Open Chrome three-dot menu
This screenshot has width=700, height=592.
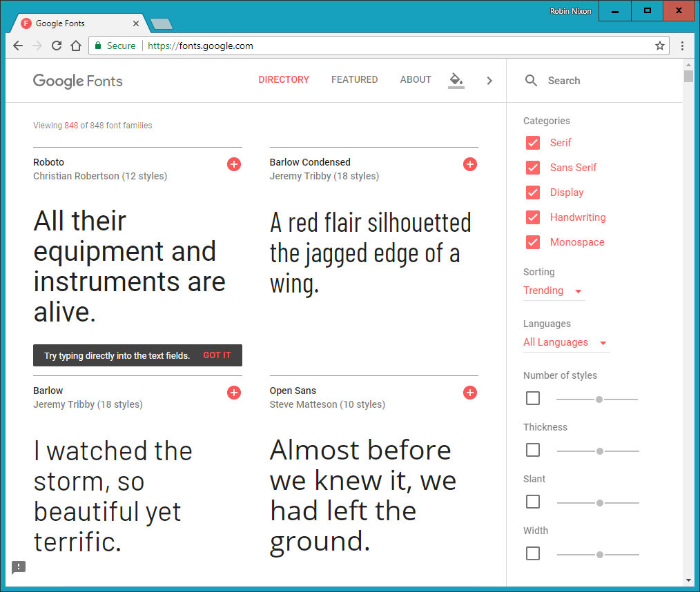point(682,46)
